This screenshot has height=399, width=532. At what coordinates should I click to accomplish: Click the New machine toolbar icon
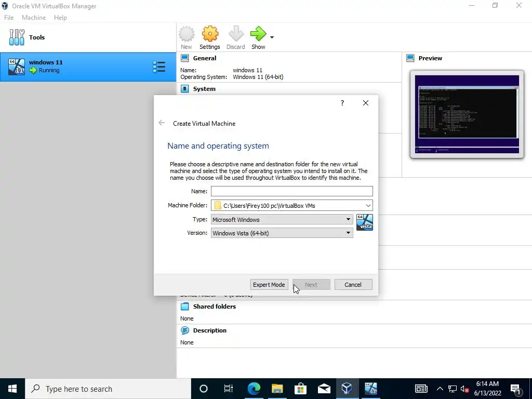pyautogui.click(x=187, y=34)
